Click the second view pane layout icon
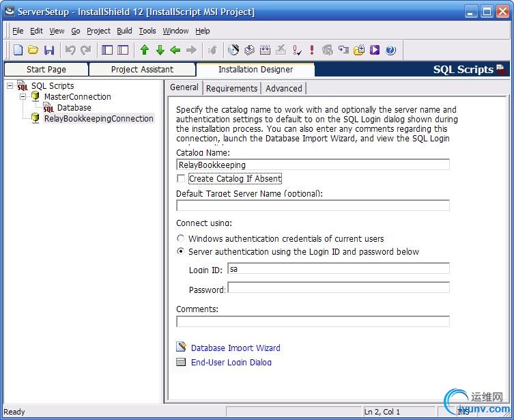This screenshot has height=420, width=514. coord(123,50)
